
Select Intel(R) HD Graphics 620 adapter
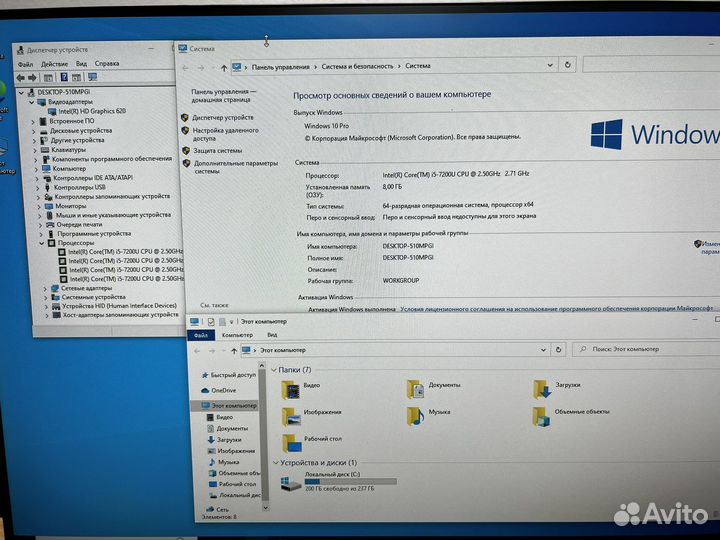click(x=92, y=111)
